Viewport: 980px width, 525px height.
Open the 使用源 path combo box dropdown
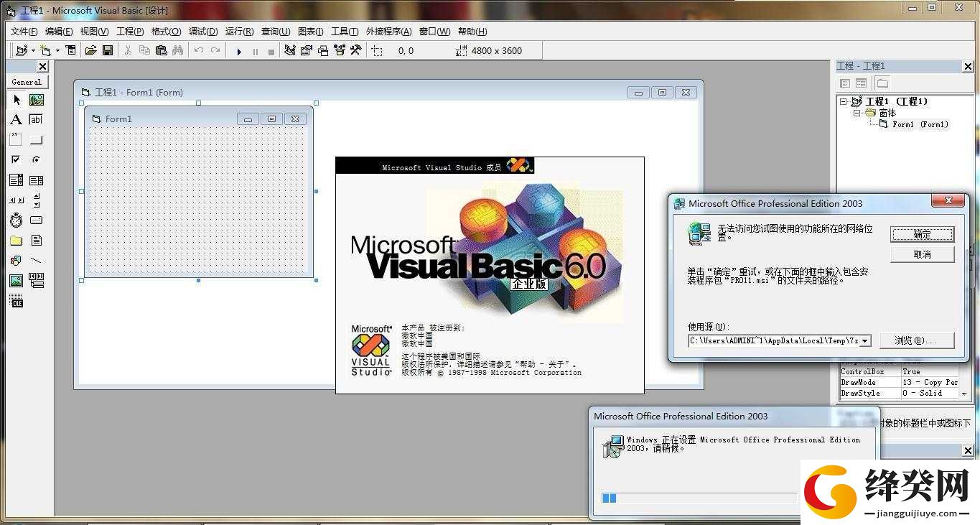pyautogui.click(x=865, y=340)
